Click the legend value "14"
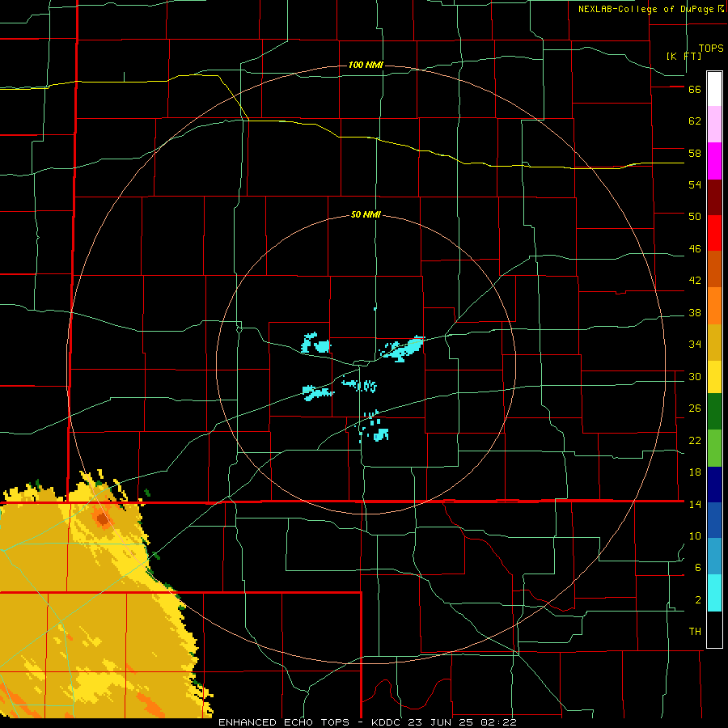The height and width of the screenshot is (728, 728). click(x=695, y=504)
